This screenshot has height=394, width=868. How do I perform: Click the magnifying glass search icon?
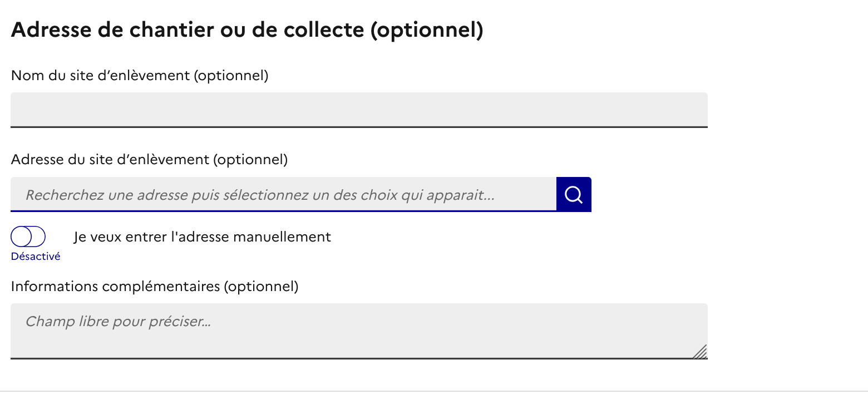[574, 194]
